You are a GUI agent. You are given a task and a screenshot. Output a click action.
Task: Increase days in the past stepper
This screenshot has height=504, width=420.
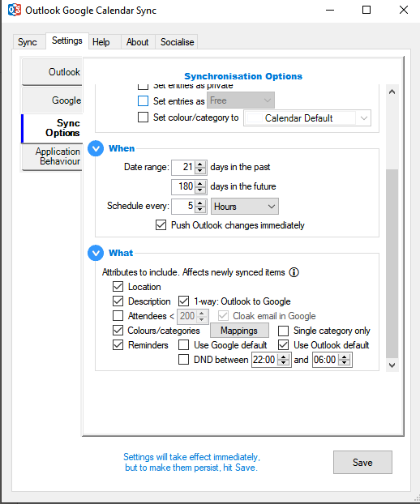(200, 164)
